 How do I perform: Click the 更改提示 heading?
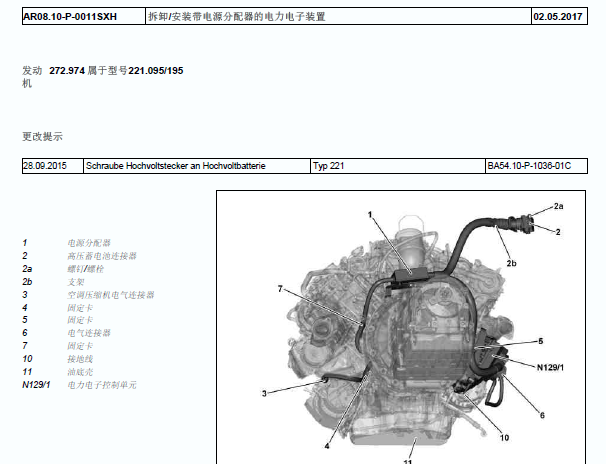tap(42, 136)
